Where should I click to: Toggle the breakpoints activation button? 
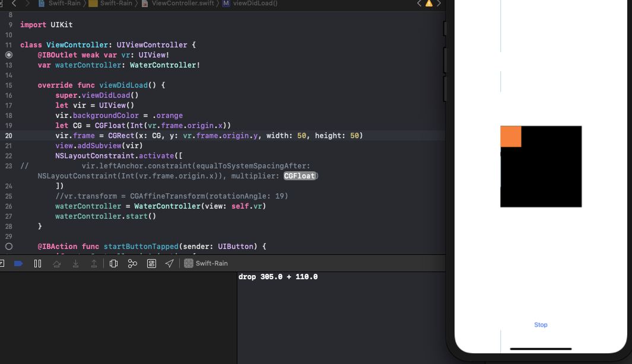[x=18, y=263]
